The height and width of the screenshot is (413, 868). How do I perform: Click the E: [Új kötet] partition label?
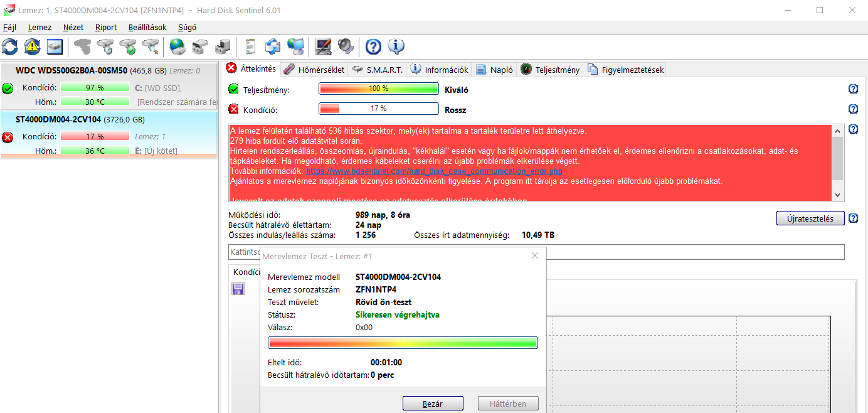point(156,151)
